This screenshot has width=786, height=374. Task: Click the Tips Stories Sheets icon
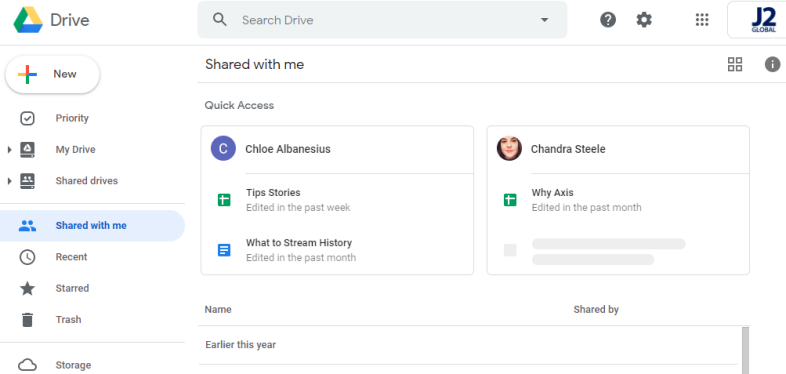tap(224, 200)
